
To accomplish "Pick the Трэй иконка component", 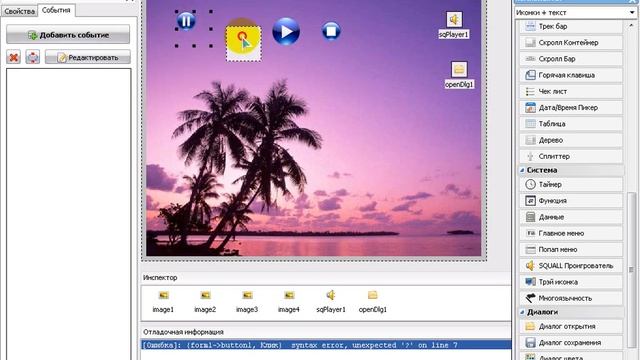I will pos(571,282).
